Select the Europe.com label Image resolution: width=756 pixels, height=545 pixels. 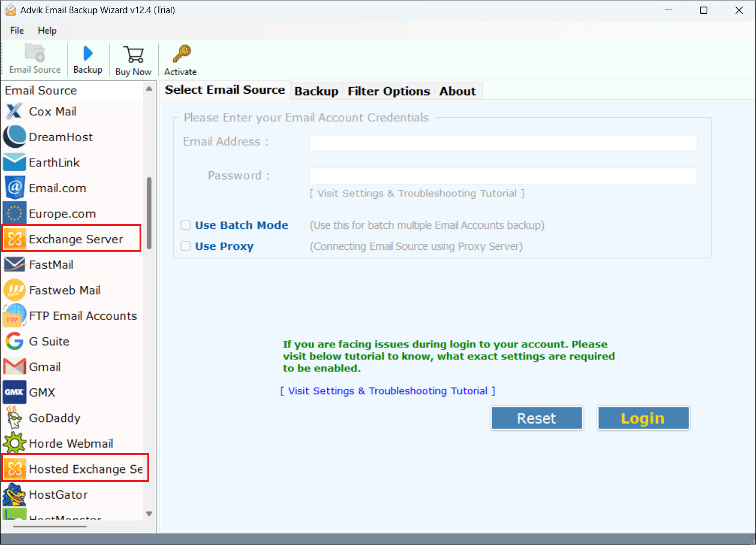tap(62, 214)
